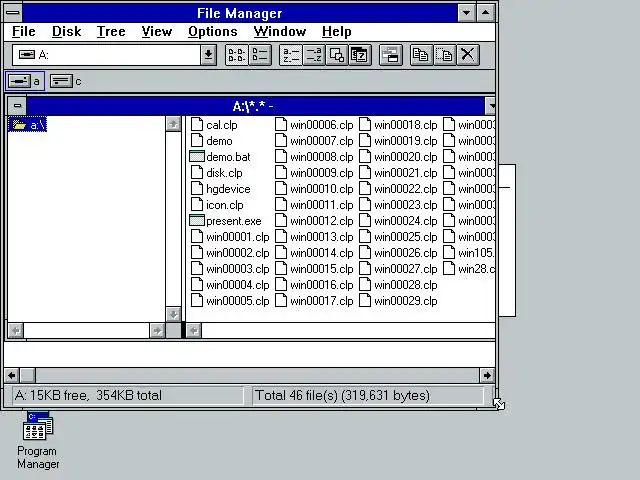Open the Tree menu
This screenshot has width=640, height=480.
[111, 31]
